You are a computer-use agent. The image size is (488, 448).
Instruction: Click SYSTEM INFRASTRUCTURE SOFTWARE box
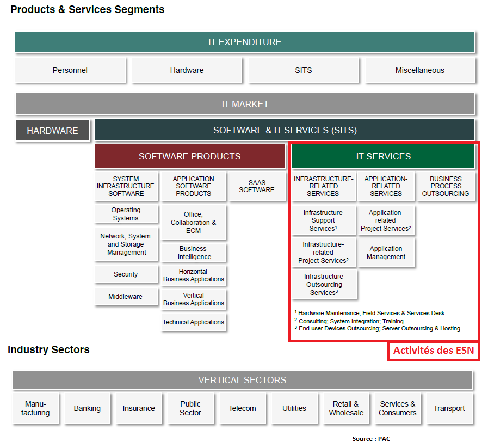click(126, 186)
